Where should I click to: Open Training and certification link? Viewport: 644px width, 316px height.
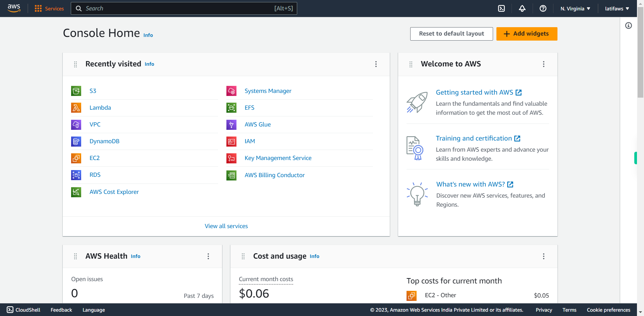coord(478,138)
